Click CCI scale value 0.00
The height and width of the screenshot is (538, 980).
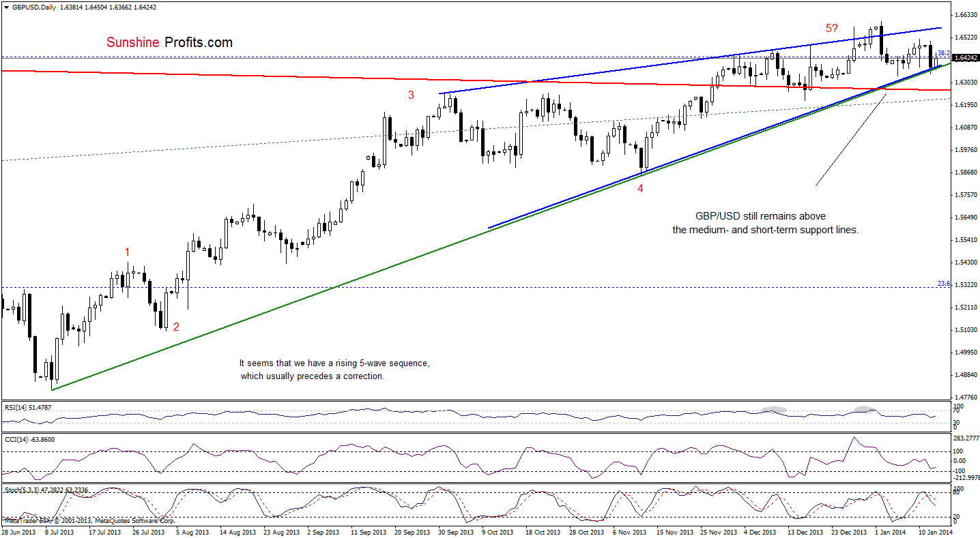click(x=961, y=460)
